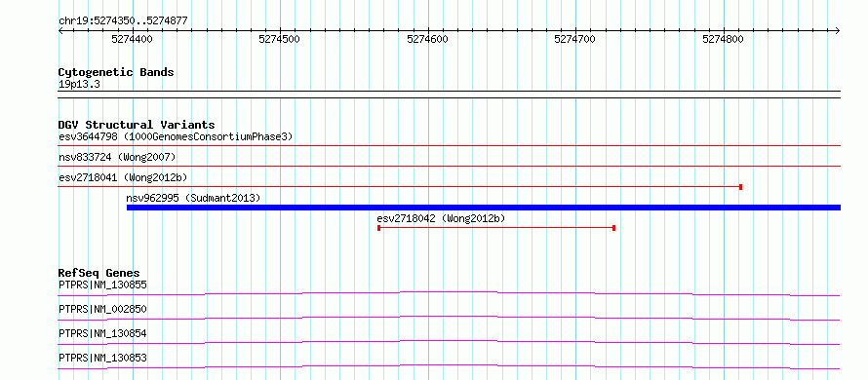Toggle the RefSeq Genes track heading
Viewport: 868px width, 380px height.
point(99,273)
